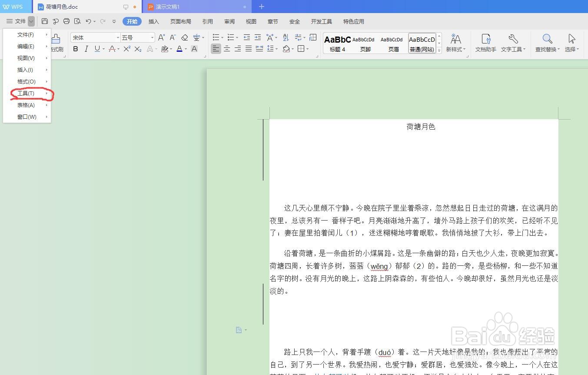Click the paragraph shading fill bucket

(x=286, y=49)
